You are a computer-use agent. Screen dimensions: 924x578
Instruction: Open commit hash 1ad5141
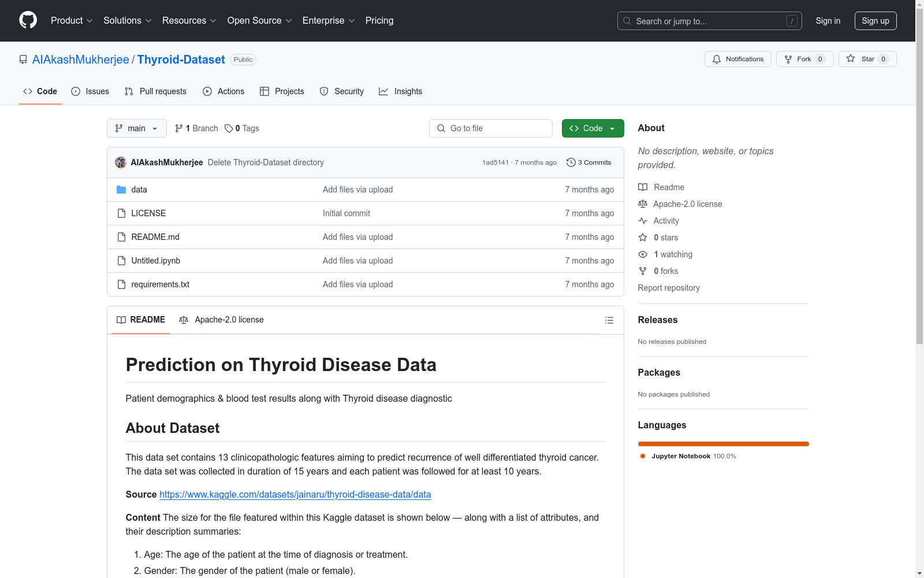click(x=495, y=162)
